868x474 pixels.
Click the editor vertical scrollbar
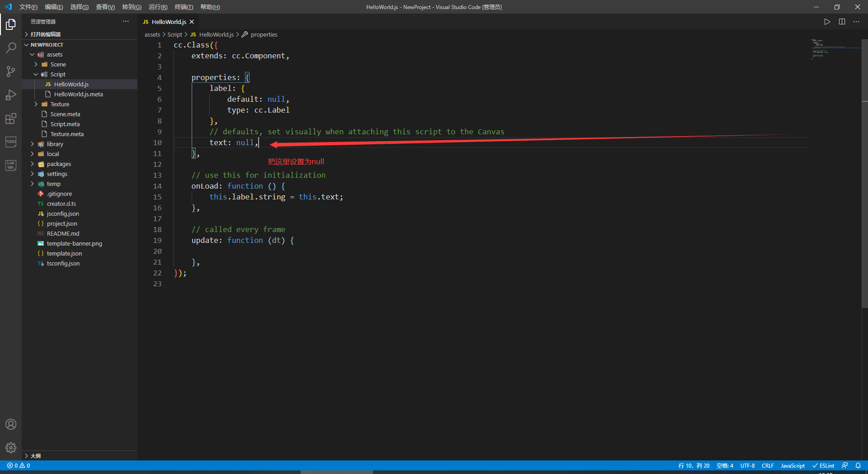[x=864, y=174]
